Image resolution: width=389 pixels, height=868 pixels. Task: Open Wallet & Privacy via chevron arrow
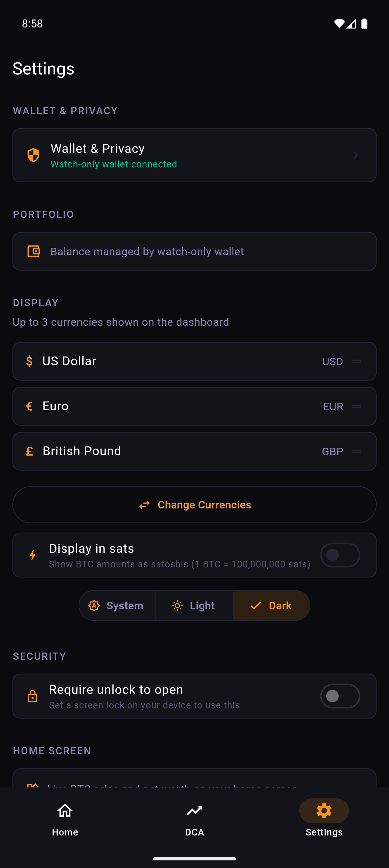click(356, 155)
